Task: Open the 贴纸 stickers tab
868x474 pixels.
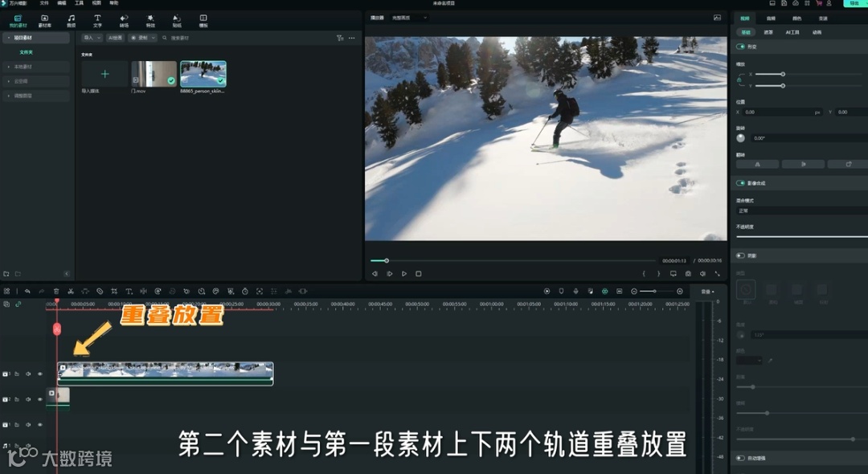Action: click(x=177, y=21)
